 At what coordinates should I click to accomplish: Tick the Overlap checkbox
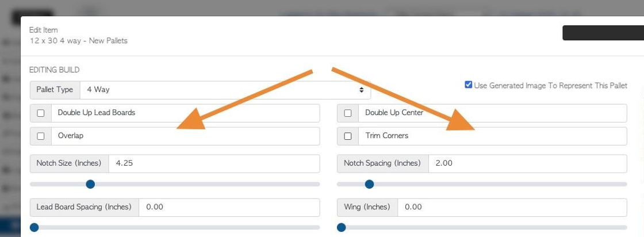pyautogui.click(x=41, y=136)
